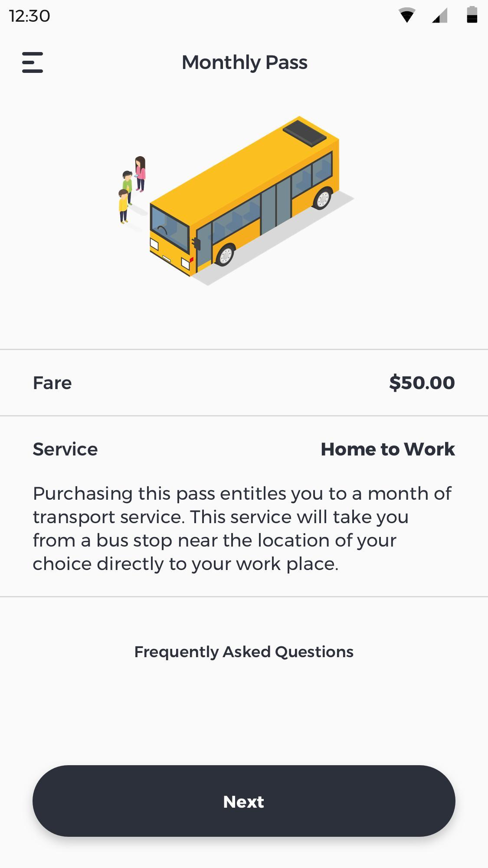Tap the cellular signal icon
Screen dimensions: 488x868
[x=439, y=15]
